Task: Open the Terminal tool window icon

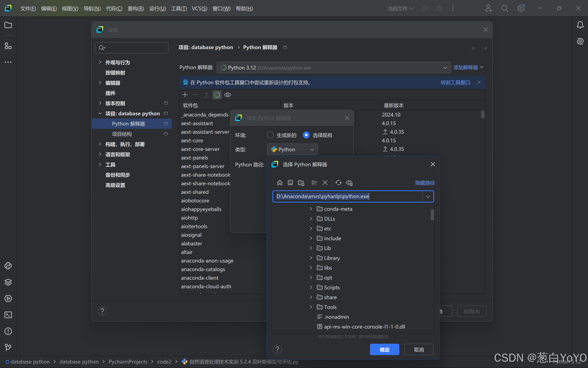Action: click(8, 315)
